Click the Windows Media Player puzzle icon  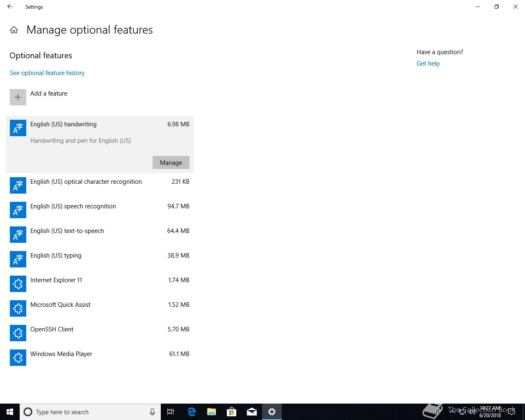point(18,358)
